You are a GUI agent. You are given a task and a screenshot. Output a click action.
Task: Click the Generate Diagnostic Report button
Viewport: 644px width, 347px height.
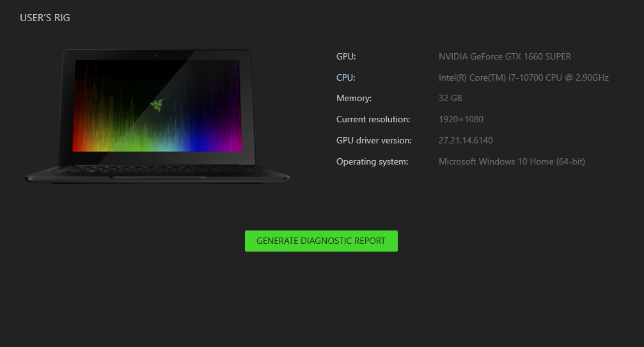pos(321,241)
